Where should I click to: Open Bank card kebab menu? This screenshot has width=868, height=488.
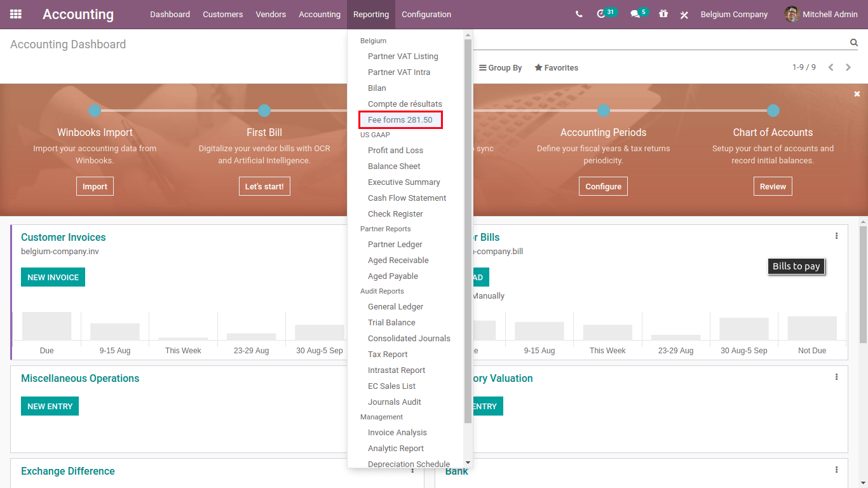tap(836, 470)
